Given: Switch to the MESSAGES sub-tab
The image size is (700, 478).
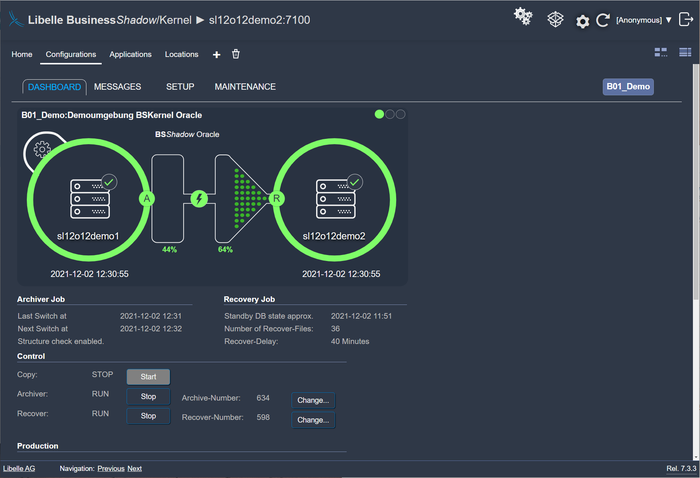Looking at the screenshot, I should 117,87.
